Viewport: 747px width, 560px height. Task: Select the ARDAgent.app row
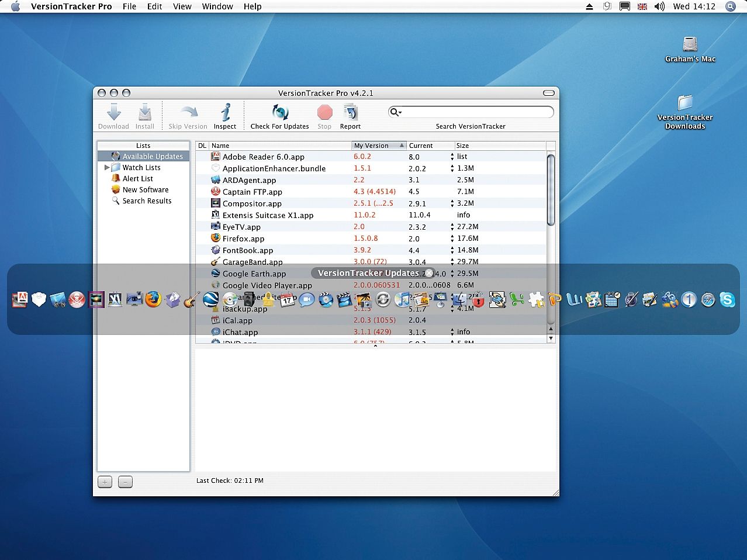click(x=371, y=180)
